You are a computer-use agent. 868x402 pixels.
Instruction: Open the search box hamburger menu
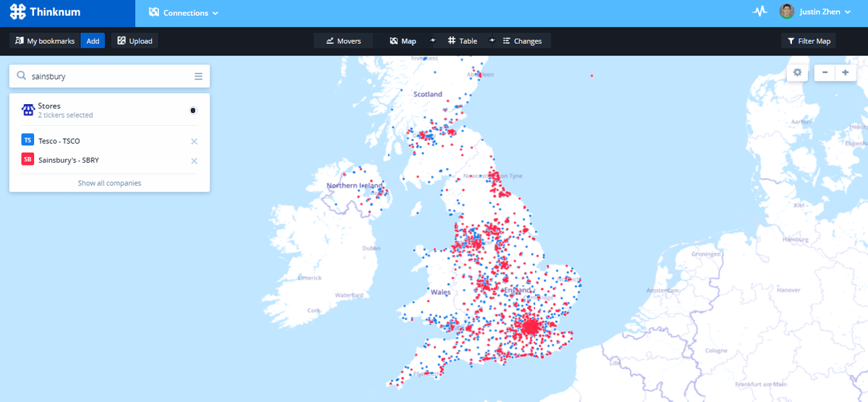pos(198,76)
